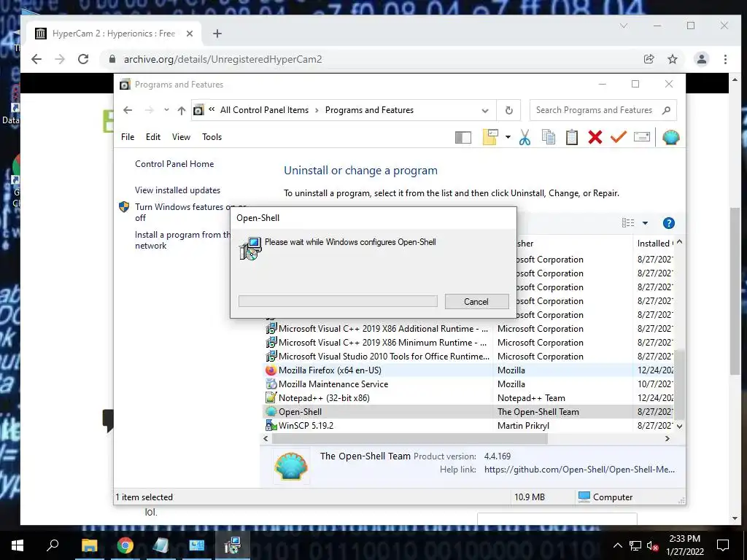Open the Edit menu in Programs and Features
The width and height of the screenshot is (747, 560).
pos(153,137)
